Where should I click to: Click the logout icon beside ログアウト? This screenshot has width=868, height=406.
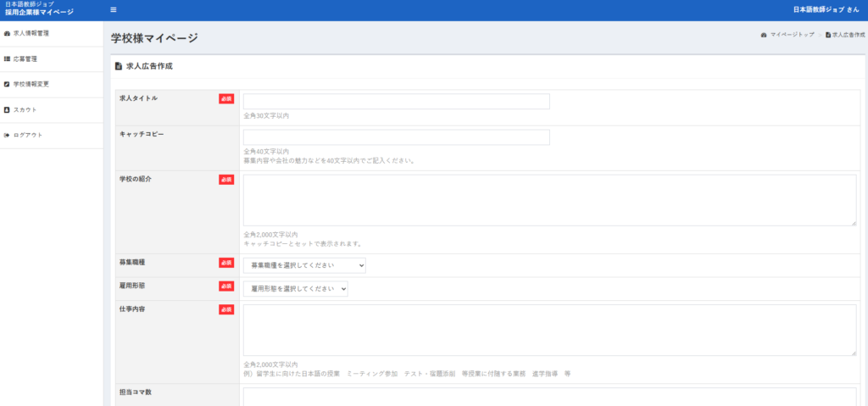pos(8,136)
